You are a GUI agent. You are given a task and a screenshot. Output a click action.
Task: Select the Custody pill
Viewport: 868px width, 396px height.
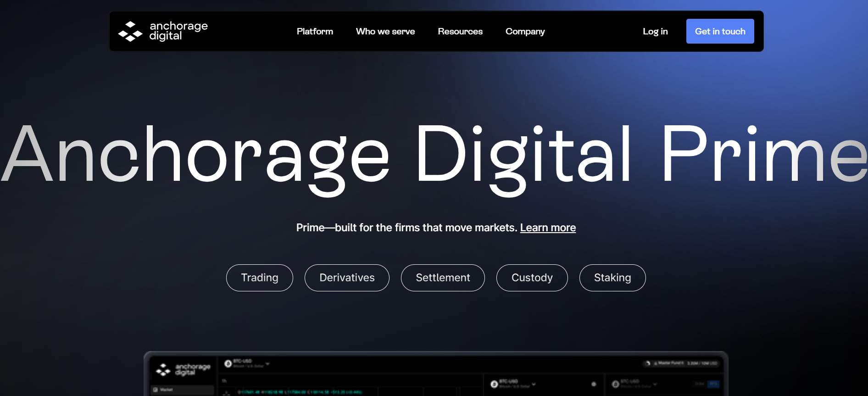532,278
